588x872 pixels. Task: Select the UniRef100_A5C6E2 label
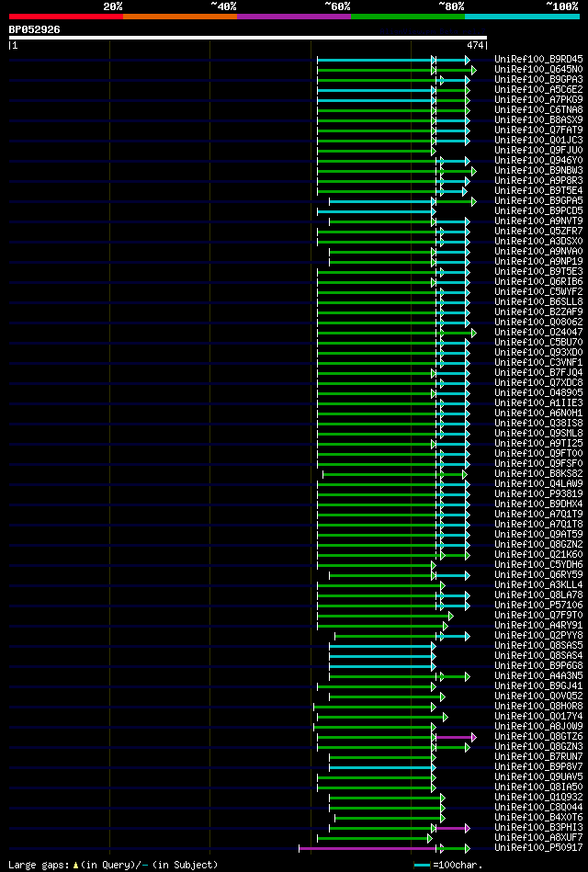coord(538,89)
